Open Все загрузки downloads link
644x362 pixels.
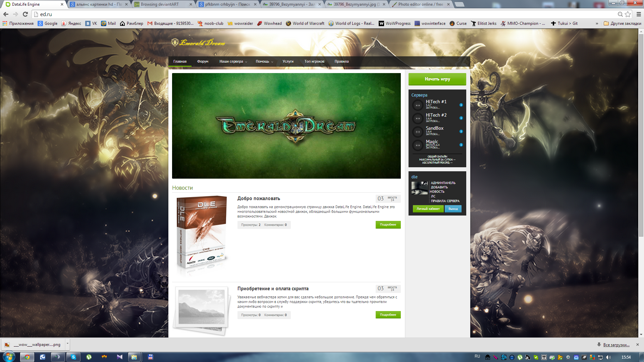[616, 345]
